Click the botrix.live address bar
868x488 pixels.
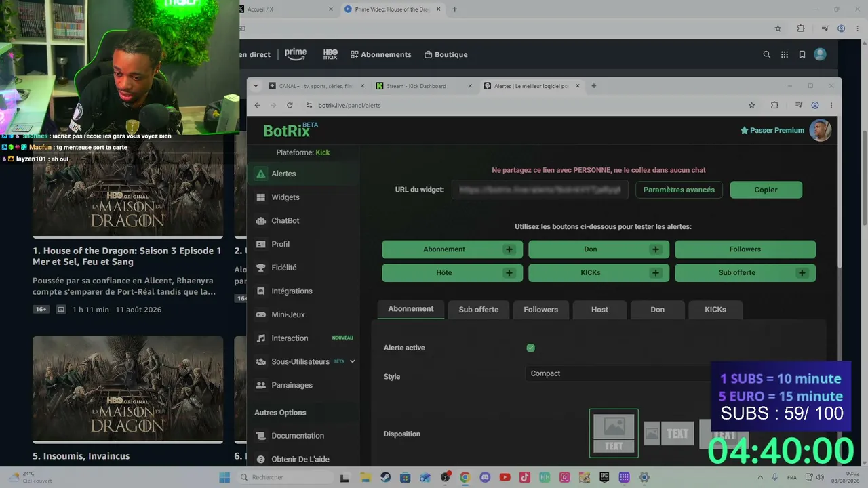tap(522, 105)
